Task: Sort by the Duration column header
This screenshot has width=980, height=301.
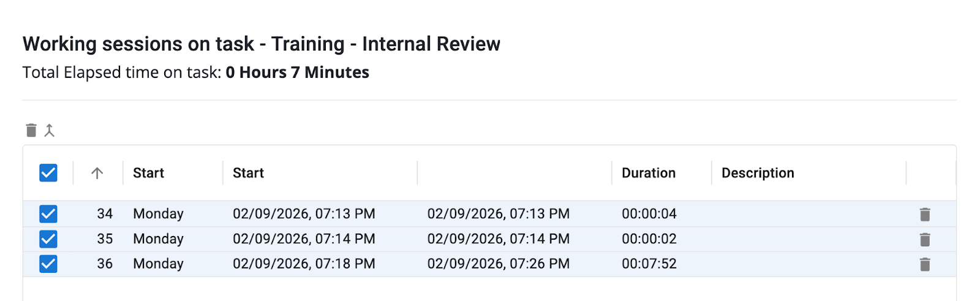Action: [649, 173]
